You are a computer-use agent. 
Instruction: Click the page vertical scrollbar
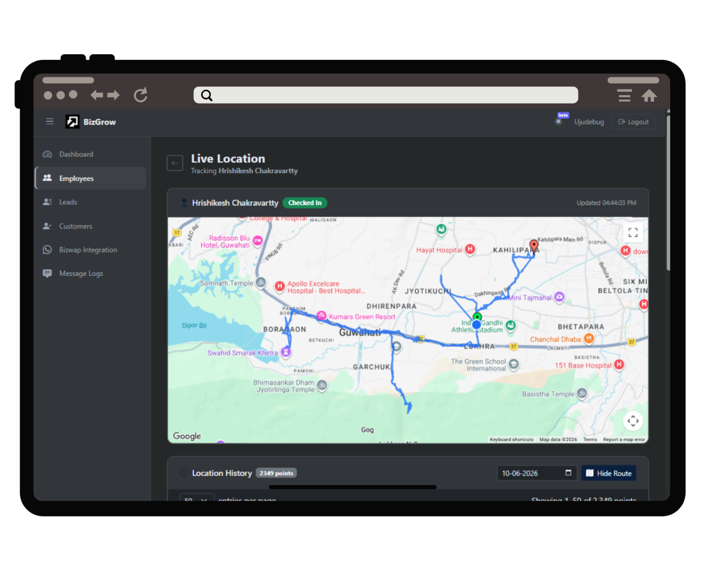click(668, 193)
